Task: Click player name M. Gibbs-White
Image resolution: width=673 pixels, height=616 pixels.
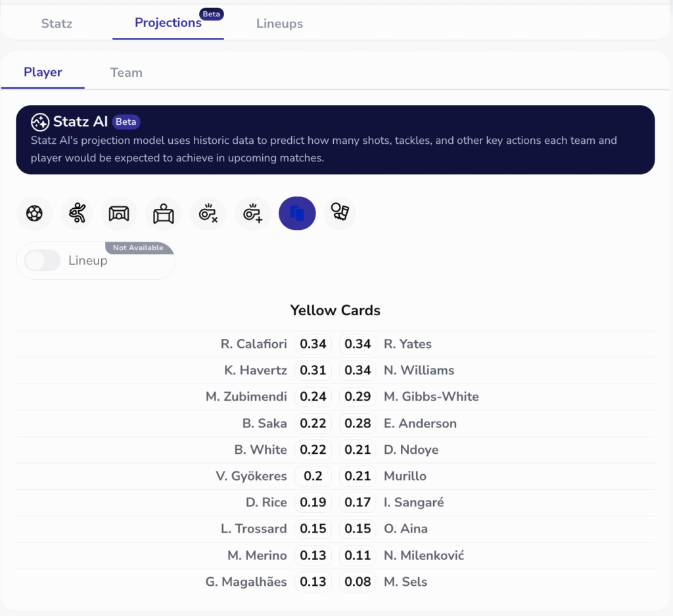Action: click(x=431, y=397)
